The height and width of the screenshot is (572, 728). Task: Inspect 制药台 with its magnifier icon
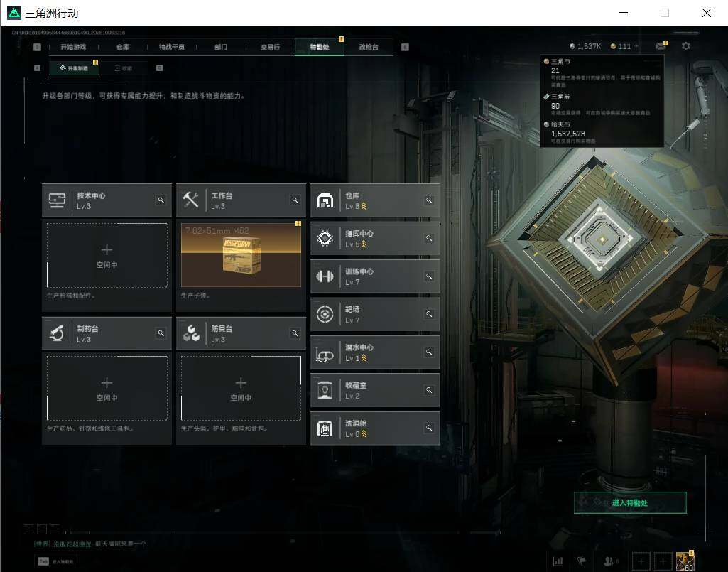coord(161,333)
